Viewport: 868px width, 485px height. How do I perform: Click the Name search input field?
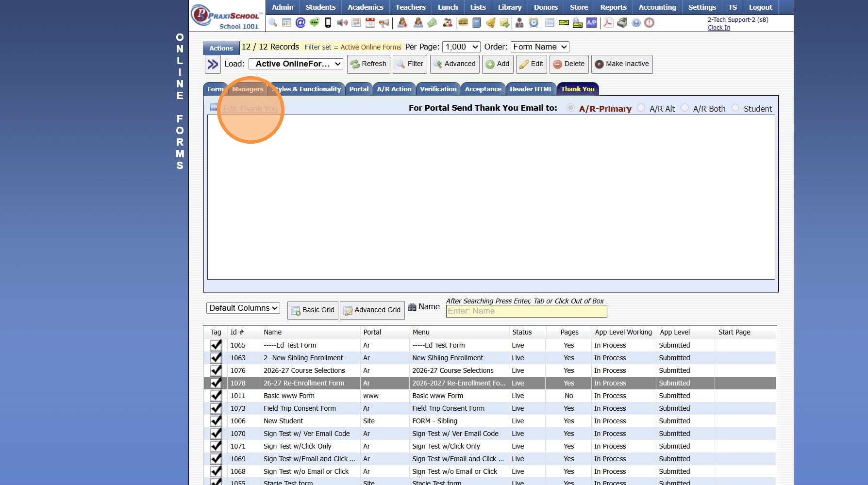(x=526, y=311)
